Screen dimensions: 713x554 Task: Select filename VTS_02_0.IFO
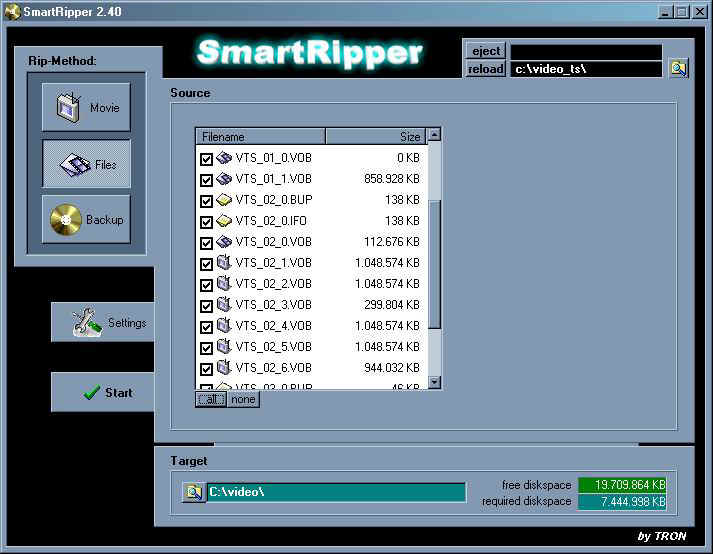pos(271,221)
